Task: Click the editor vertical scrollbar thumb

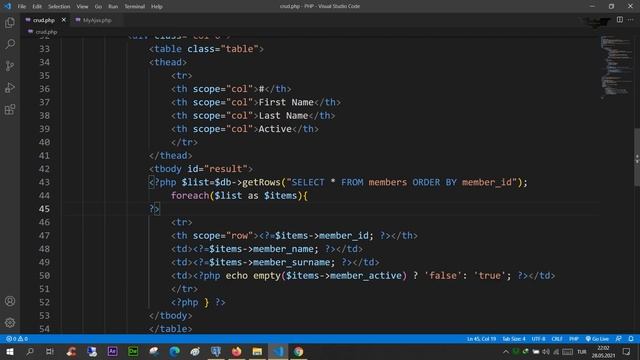Action: (637, 157)
